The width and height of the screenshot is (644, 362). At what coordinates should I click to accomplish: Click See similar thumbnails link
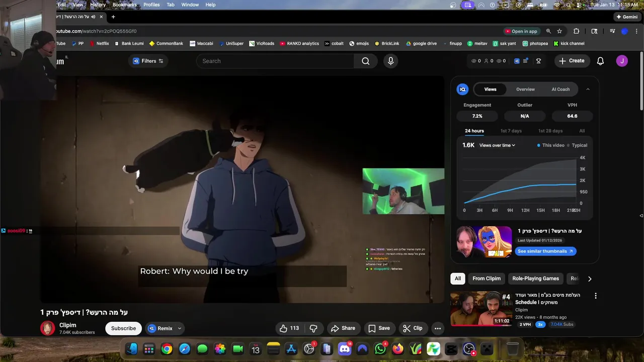coord(545,251)
